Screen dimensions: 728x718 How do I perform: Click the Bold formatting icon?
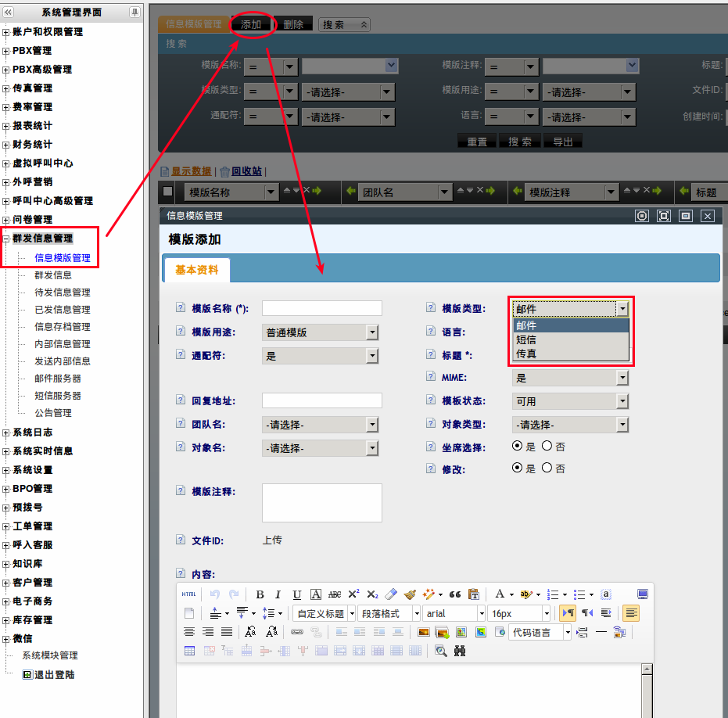[x=260, y=594]
